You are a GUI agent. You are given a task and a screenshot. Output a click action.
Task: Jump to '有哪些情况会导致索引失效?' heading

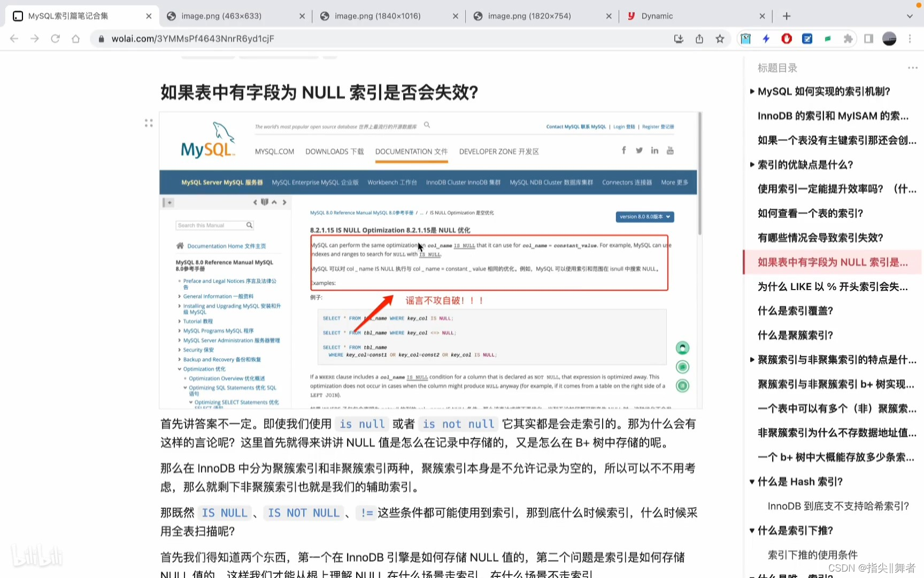[820, 238]
